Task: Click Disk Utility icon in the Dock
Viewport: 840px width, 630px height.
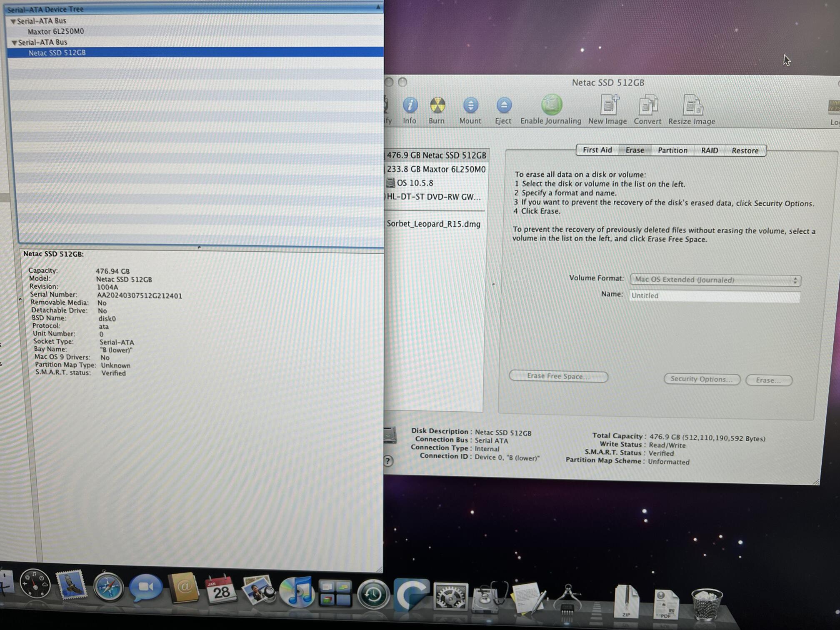Action: (x=489, y=598)
